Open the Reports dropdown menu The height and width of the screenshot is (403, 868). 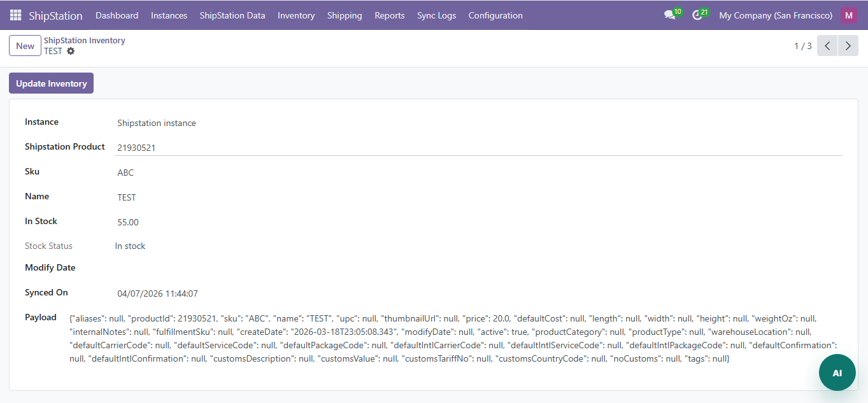pyautogui.click(x=390, y=15)
